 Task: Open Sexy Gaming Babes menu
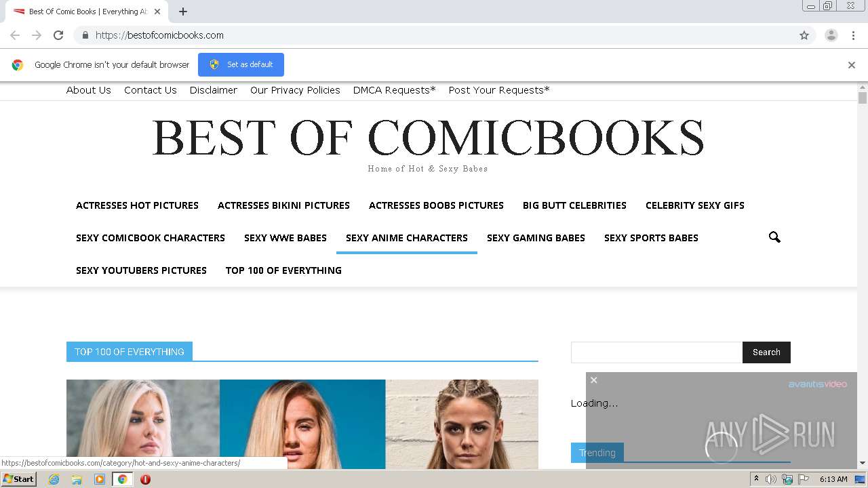click(536, 238)
